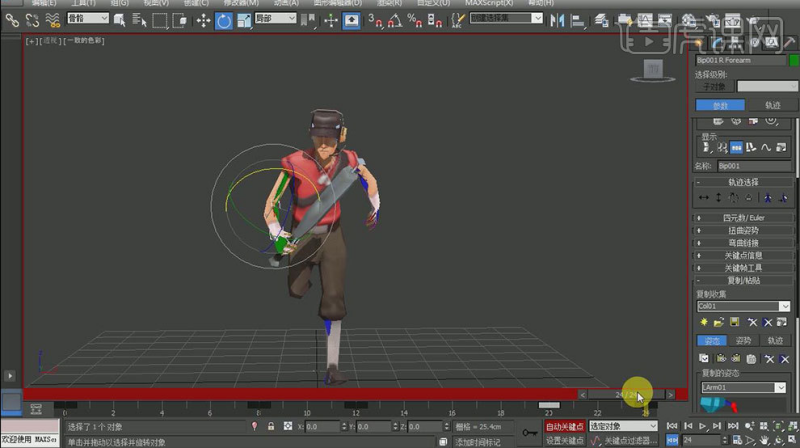The height and width of the screenshot is (448, 800).
Task: Click the Select and Manipulate icon
Action: [x=331, y=20]
